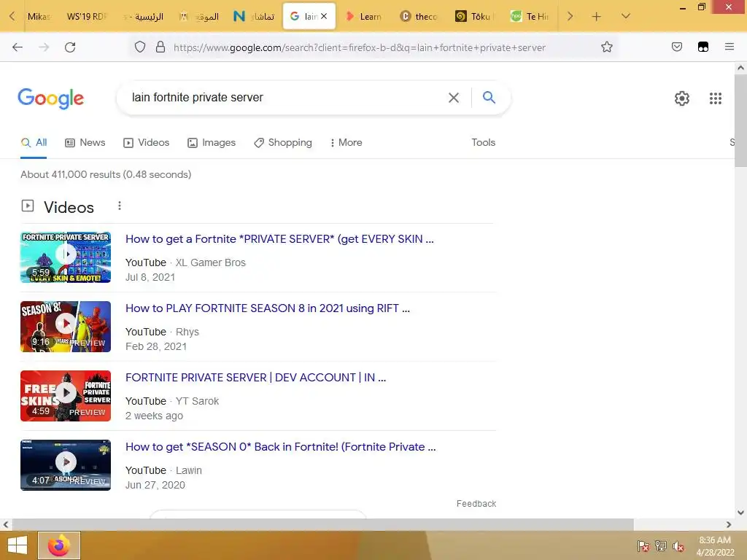Expand the More search filters menu

click(346, 142)
